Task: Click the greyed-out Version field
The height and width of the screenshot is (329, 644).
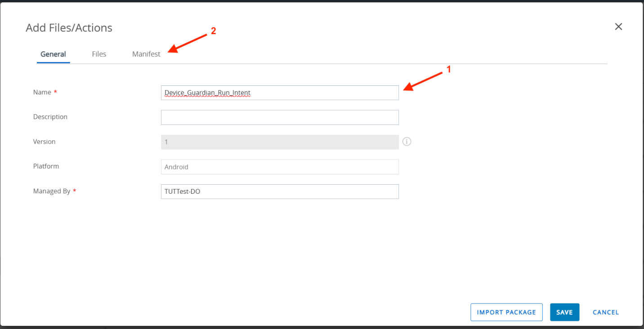Action: [280, 142]
